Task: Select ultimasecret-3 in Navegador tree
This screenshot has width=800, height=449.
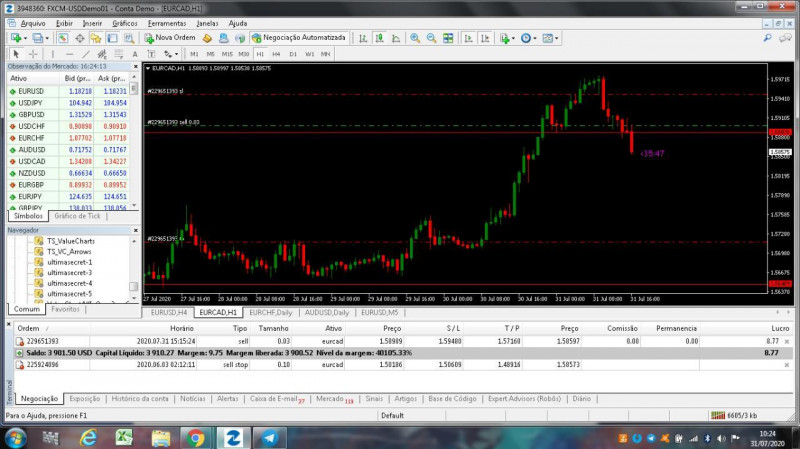Action: [x=70, y=272]
